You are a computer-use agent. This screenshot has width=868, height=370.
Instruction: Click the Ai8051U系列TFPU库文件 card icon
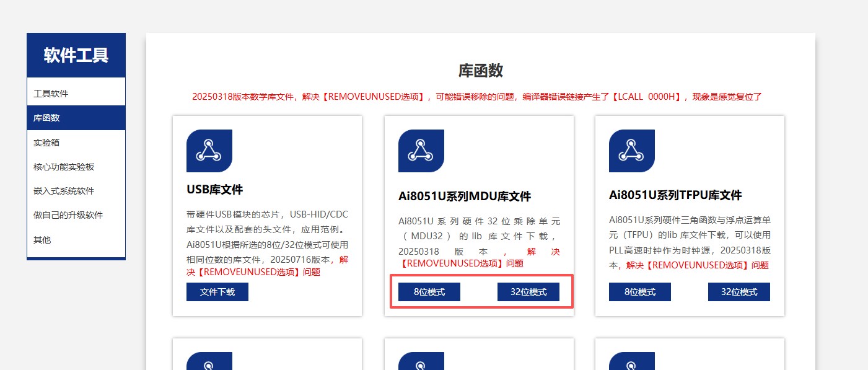pyautogui.click(x=631, y=151)
